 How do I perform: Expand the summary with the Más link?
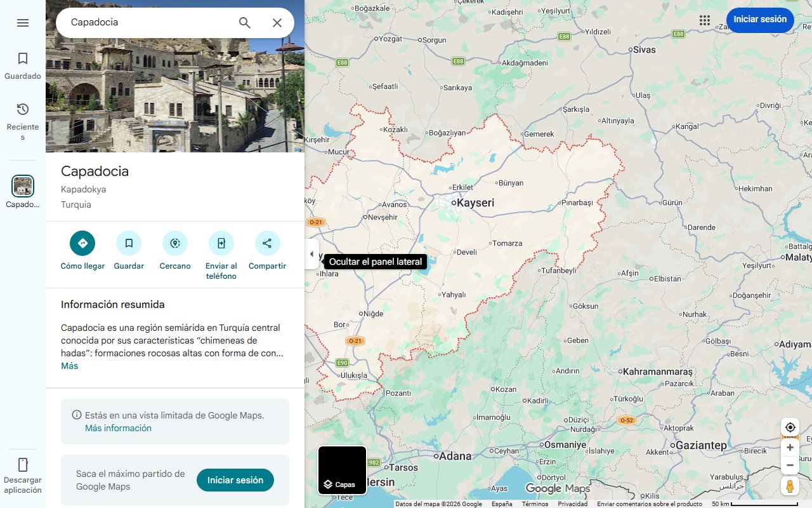(69, 366)
